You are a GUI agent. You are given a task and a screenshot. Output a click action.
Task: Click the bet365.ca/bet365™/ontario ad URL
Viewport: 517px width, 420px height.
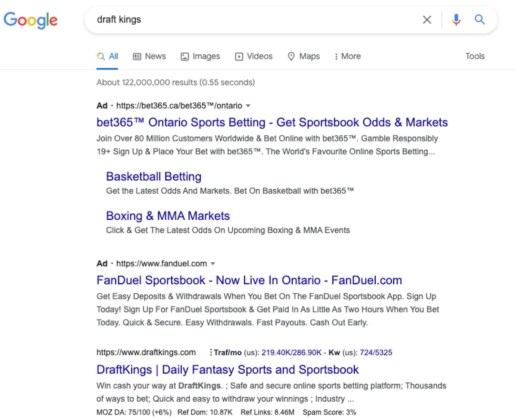tap(179, 106)
